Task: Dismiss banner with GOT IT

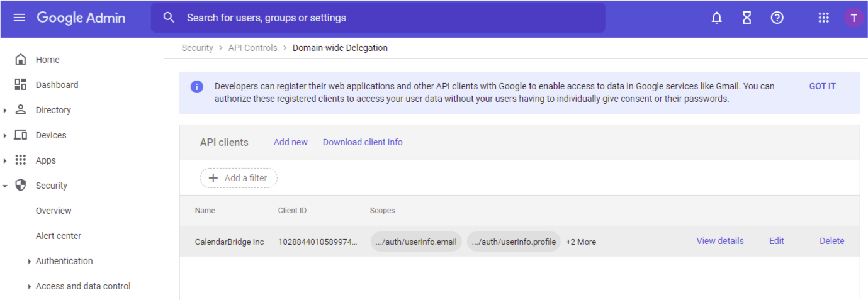Action: [x=822, y=86]
